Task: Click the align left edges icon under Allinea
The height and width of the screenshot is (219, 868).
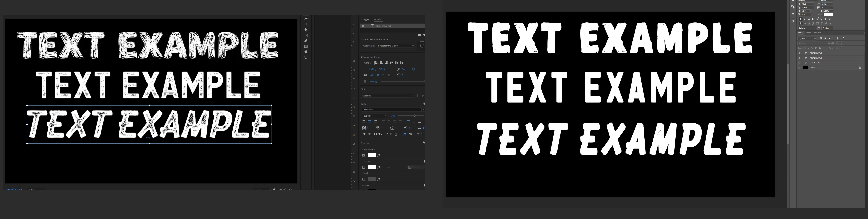Action: tap(376, 63)
